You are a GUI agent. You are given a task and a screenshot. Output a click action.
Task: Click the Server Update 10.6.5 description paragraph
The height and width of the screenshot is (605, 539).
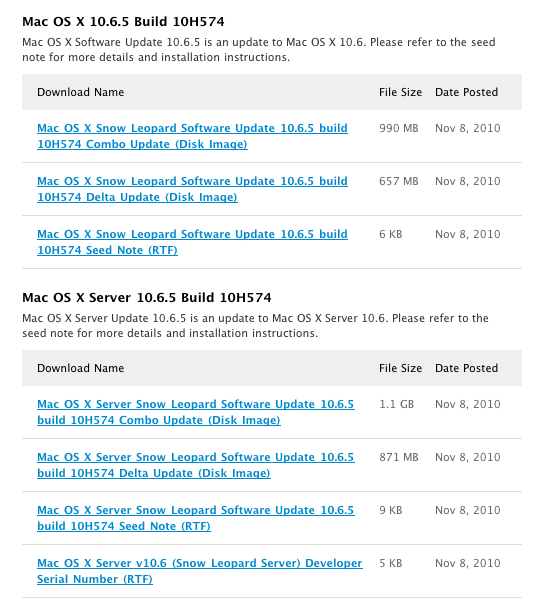255,326
